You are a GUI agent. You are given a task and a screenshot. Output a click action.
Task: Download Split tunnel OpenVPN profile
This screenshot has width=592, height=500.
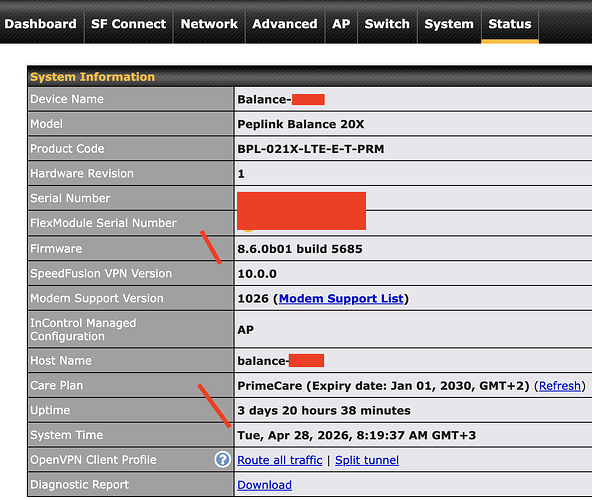[x=367, y=460]
